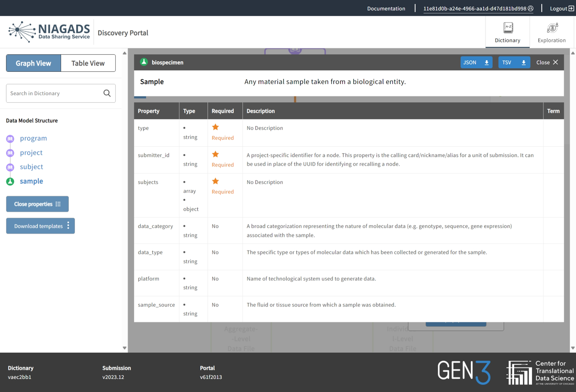
Task: Close the Sample properties panel
Action: coord(547,62)
